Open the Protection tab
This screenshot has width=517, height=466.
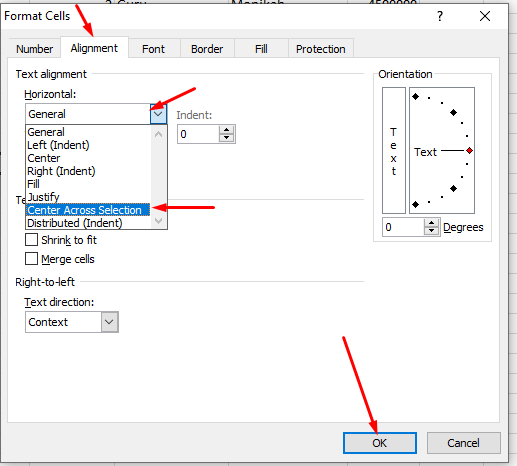321,49
